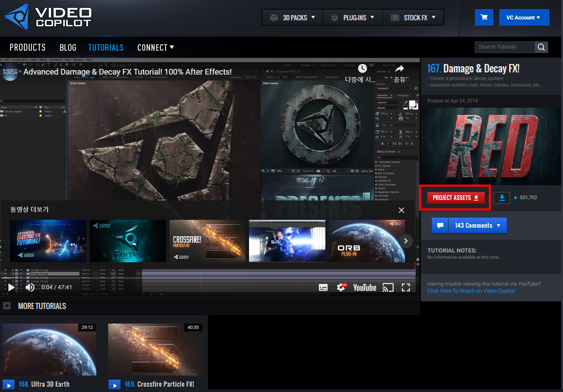Image resolution: width=563 pixels, height=392 pixels.
Task: Expand the 143 Comments dropdown
Action: pos(478,225)
